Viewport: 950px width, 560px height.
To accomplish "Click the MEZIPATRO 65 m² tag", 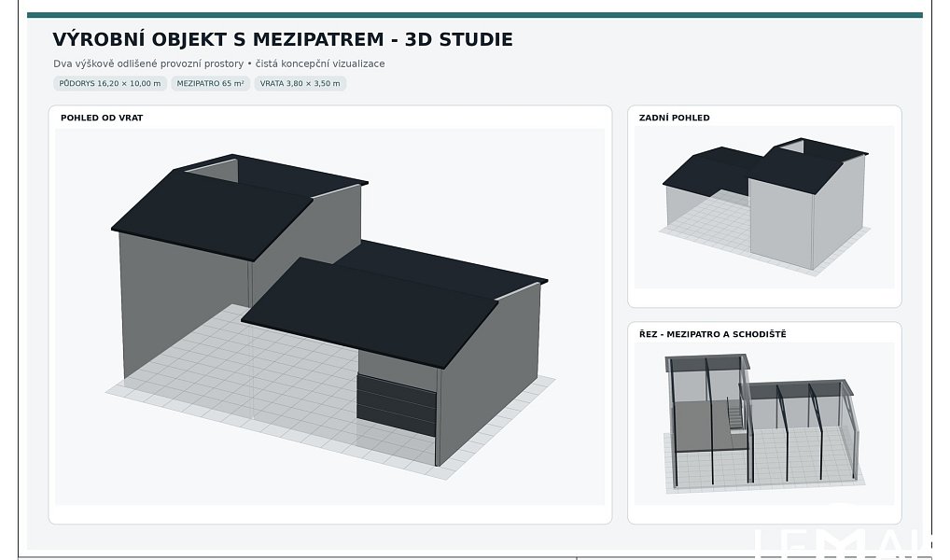I will (x=210, y=84).
